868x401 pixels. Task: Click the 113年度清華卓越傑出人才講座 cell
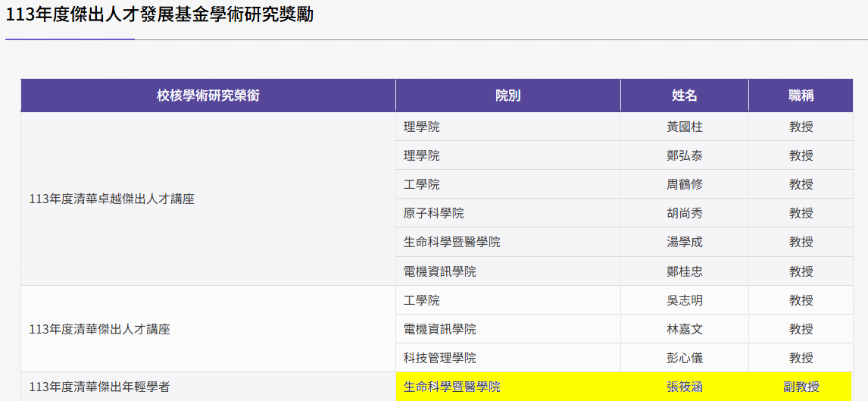111,199
